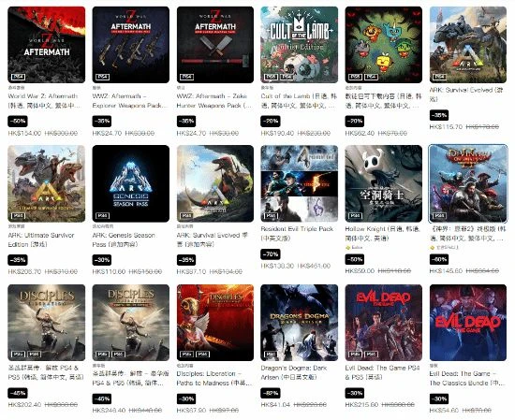Open World War Z: Aftermath game thumbnail
The width and height of the screenshot is (515, 420).
(x=46, y=45)
